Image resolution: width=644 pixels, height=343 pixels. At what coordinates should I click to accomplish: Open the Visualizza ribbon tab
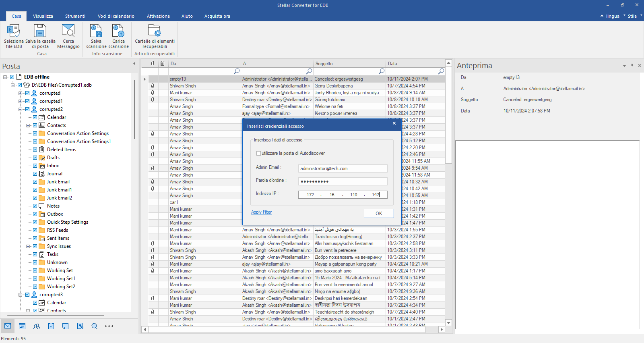tap(43, 16)
